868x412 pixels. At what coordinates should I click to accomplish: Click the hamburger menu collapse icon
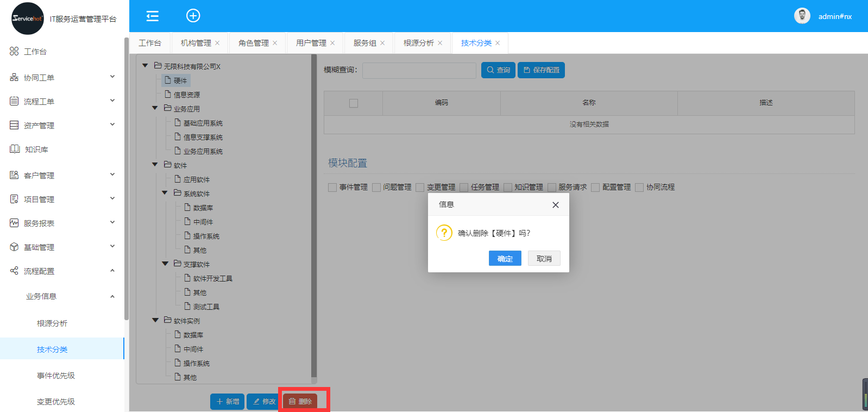pos(153,16)
